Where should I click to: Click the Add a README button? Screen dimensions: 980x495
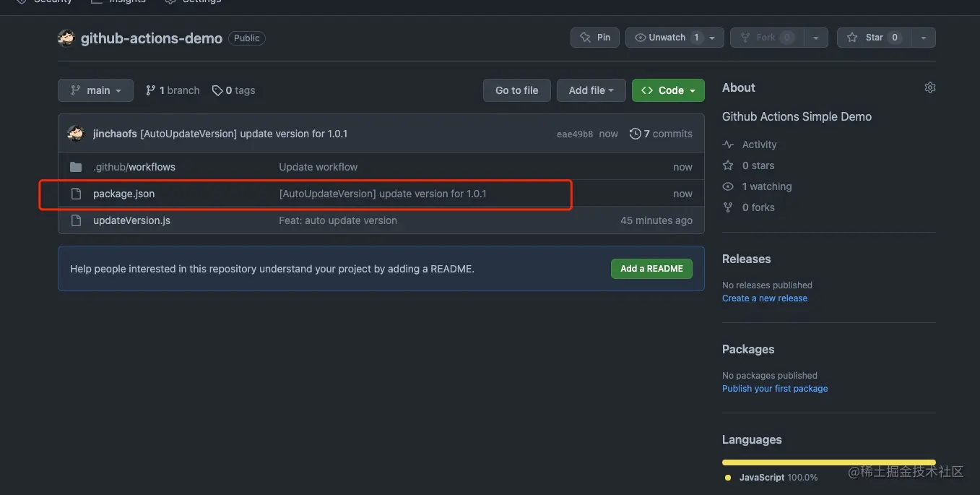click(651, 269)
